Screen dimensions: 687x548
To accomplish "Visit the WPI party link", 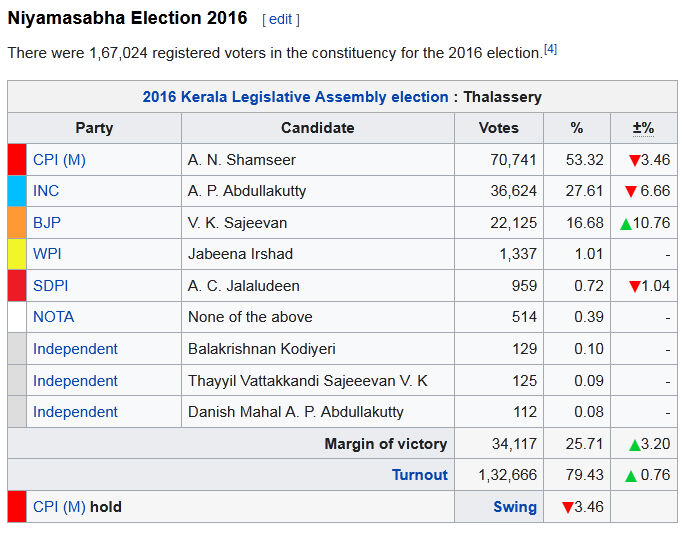I will coord(47,254).
